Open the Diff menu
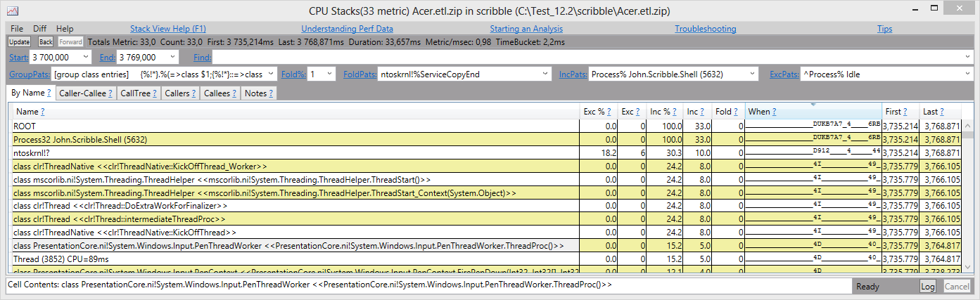Image resolution: width=980 pixels, height=300 pixels. click(40, 29)
